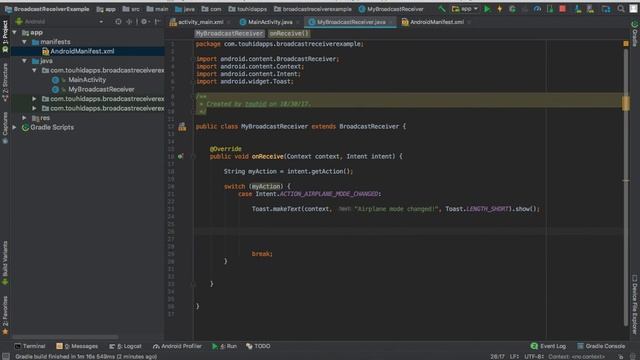Stop the app with red square icon
The width and height of the screenshot is (640, 360).
pos(562,9)
